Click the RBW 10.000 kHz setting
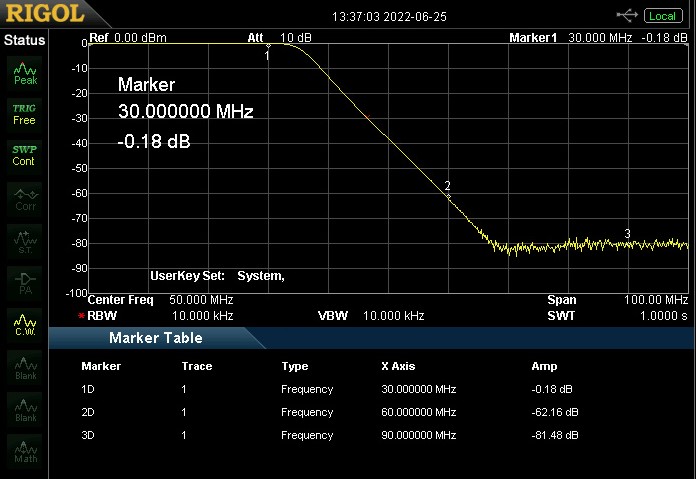The height and width of the screenshot is (479, 696). click(160, 315)
